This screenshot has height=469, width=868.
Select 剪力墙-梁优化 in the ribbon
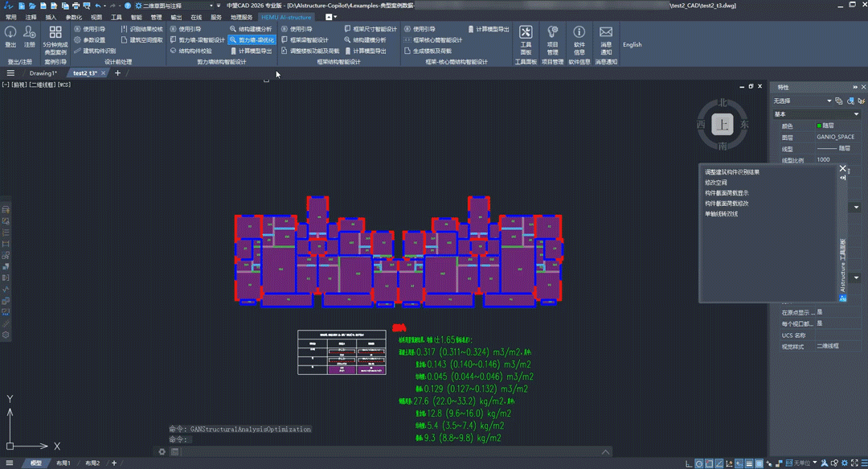tap(252, 39)
